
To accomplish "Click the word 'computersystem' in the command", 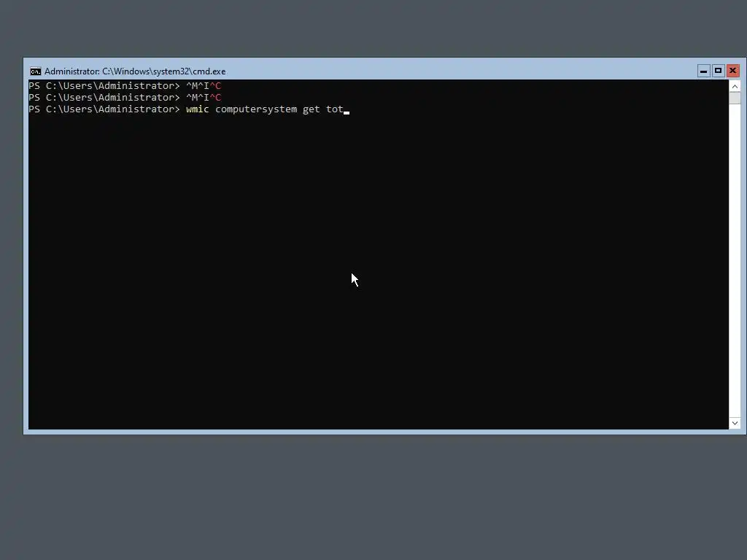I will point(256,109).
